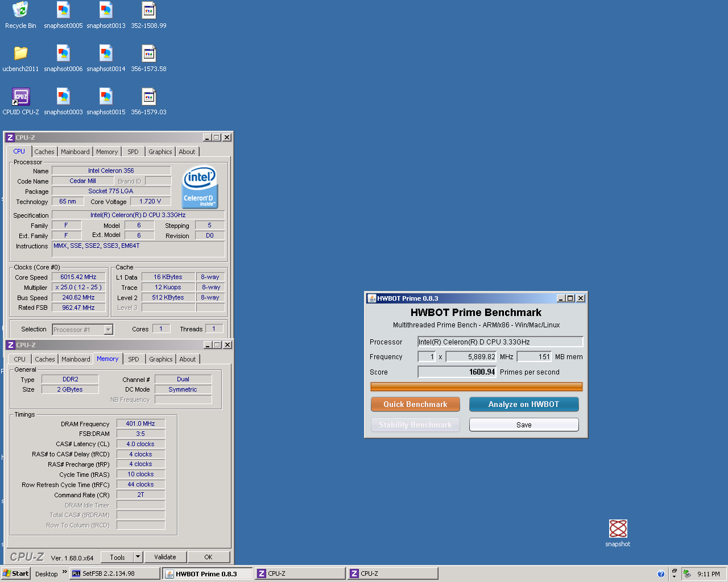728x582 pixels.
Task: Open snaphsot0005 desktop file
Action: click(63, 15)
